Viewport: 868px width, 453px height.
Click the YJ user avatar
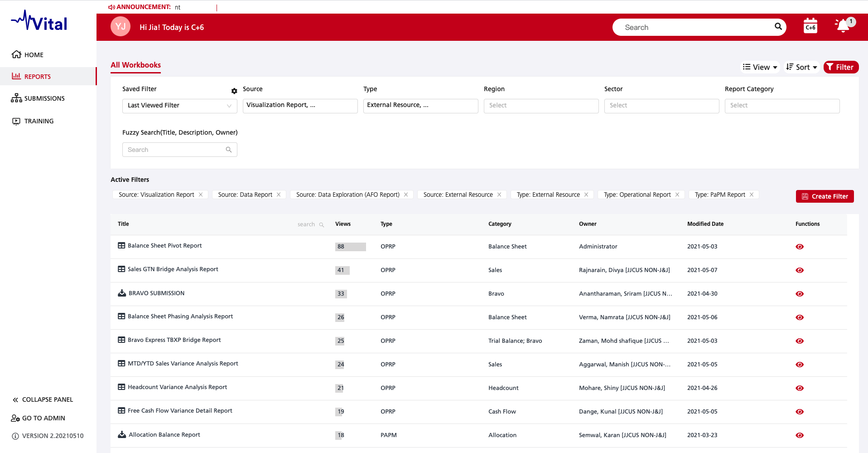tap(121, 26)
